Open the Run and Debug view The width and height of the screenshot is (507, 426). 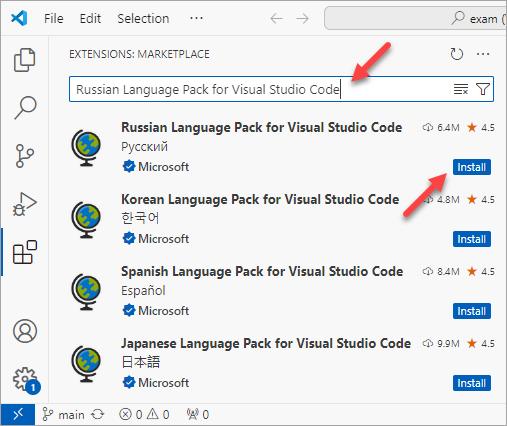click(x=25, y=204)
